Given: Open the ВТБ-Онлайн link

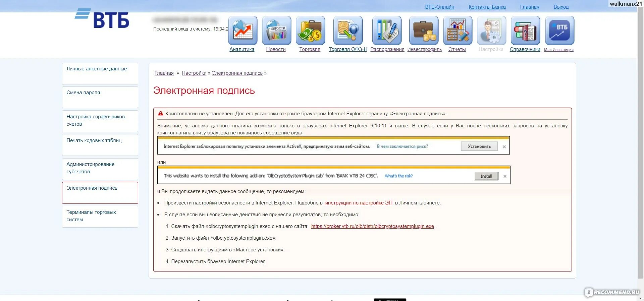Looking at the screenshot, I should pyautogui.click(x=439, y=7).
